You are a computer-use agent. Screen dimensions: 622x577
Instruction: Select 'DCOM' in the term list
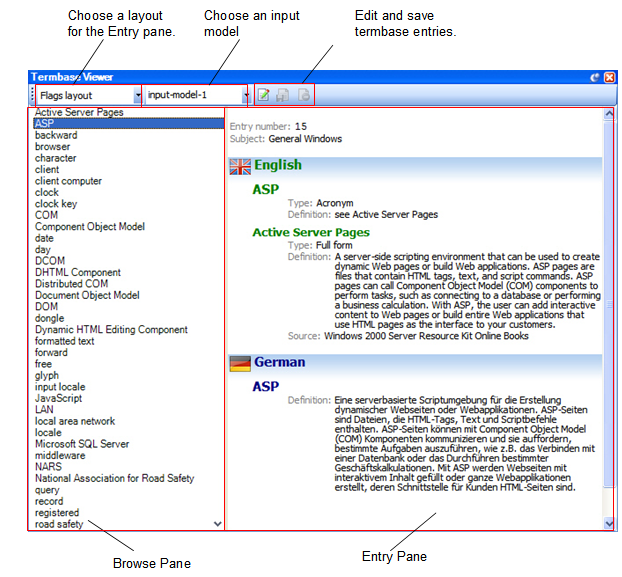click(x=50, y=261)
